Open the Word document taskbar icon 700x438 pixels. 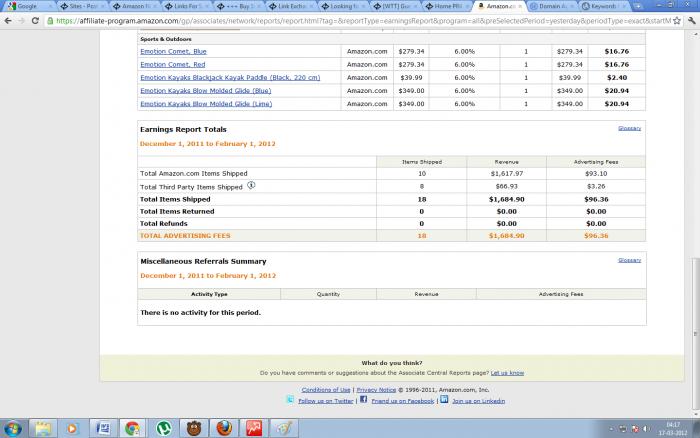[103, 429]
